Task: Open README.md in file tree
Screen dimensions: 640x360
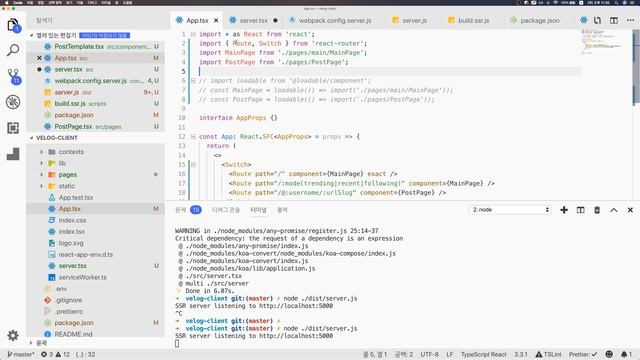Action: (96, 334)
